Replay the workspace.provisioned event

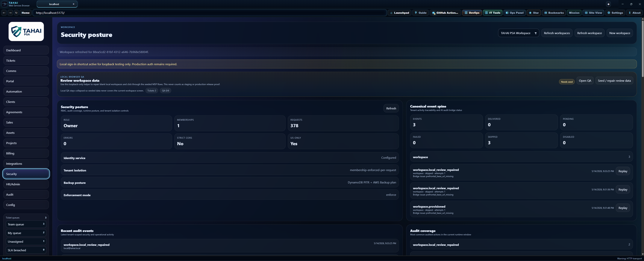(622, 208)
